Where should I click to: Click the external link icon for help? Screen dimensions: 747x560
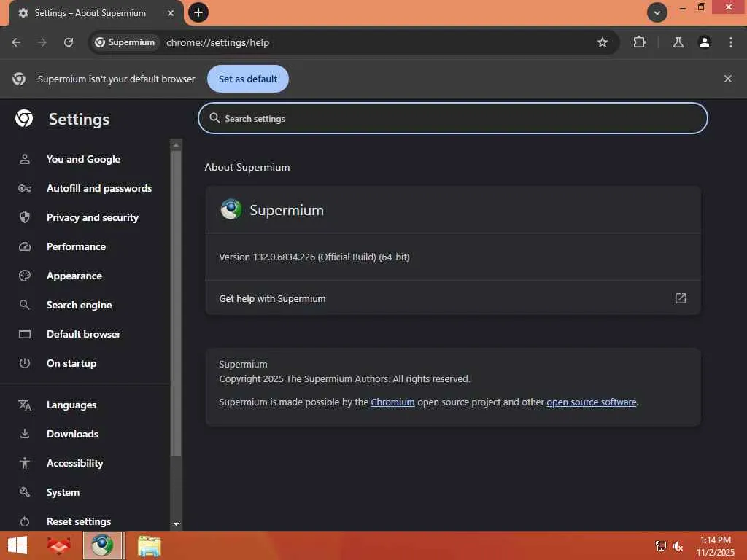click(x=681, y=298)
